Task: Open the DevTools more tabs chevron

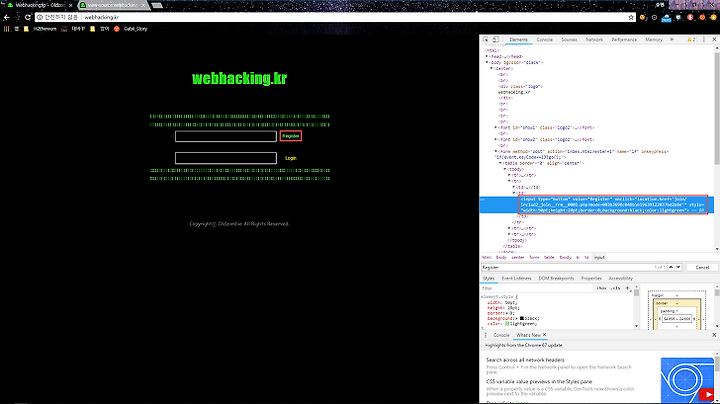Action: [672, 40]
